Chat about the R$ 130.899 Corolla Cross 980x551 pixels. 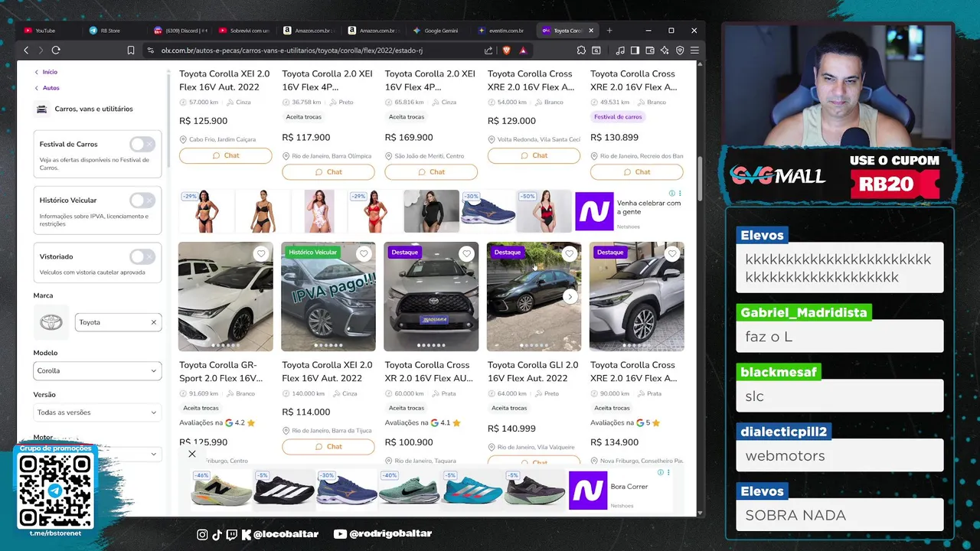point(636,172)
